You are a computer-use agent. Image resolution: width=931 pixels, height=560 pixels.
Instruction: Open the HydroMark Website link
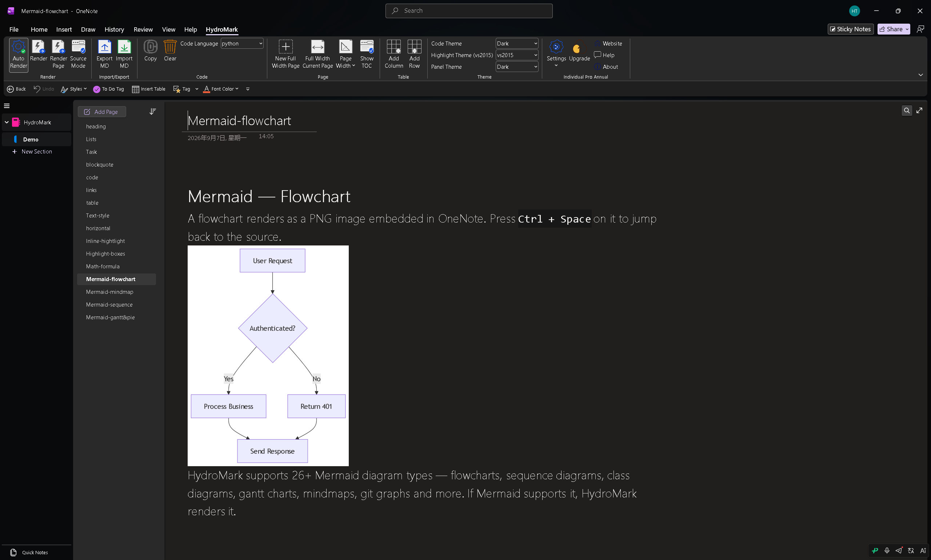(x=608, y=43)
